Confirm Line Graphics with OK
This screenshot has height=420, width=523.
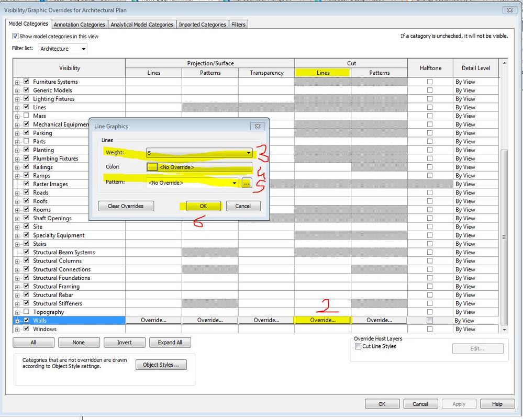coord(203,206)
